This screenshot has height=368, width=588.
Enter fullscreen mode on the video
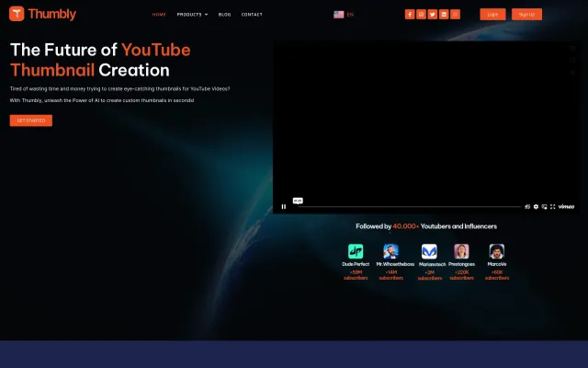point(552,207)
